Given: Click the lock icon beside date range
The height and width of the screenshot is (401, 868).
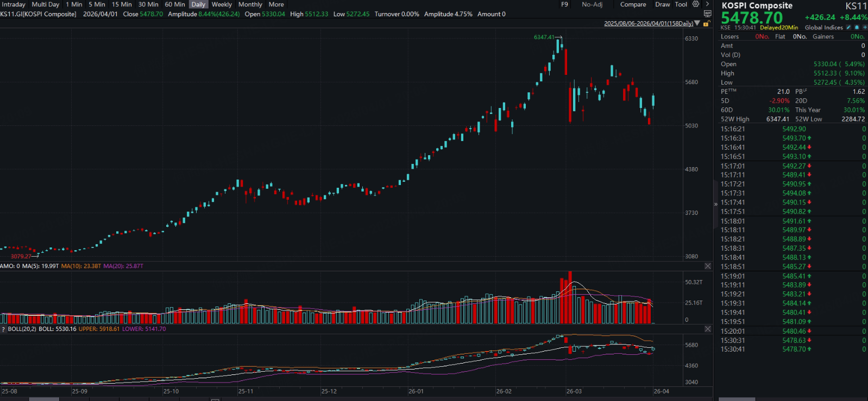Looking at the screenshot, I should 706,24.
